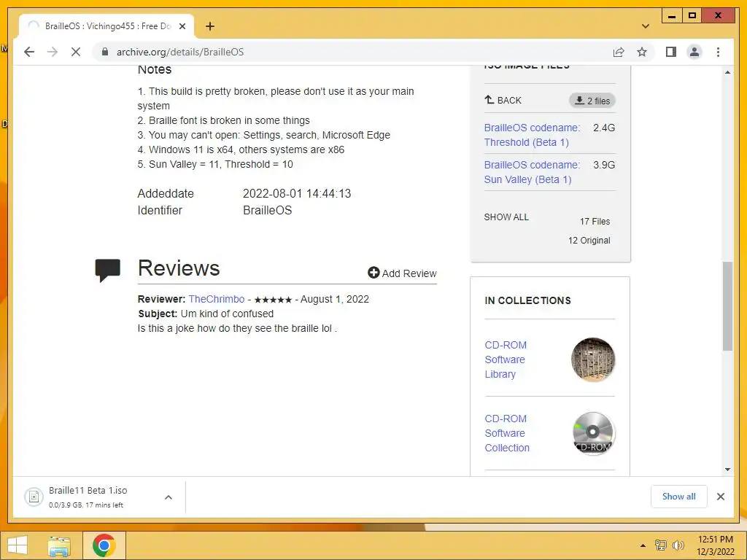Bookmark this page with the star icon

[x=642, y=52]
